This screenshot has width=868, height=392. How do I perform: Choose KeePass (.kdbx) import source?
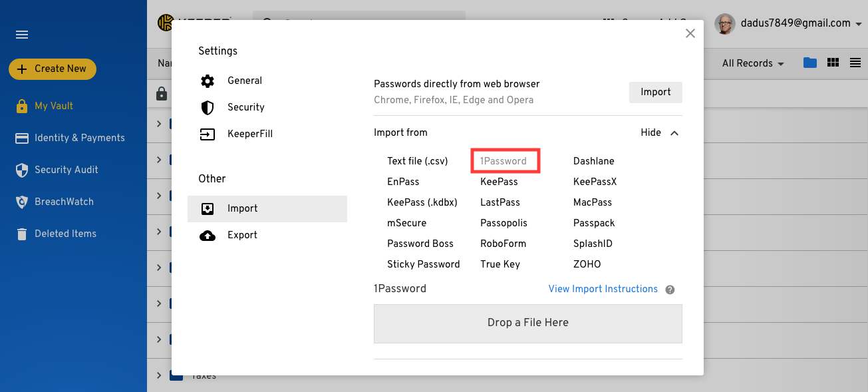coord(422,202)
